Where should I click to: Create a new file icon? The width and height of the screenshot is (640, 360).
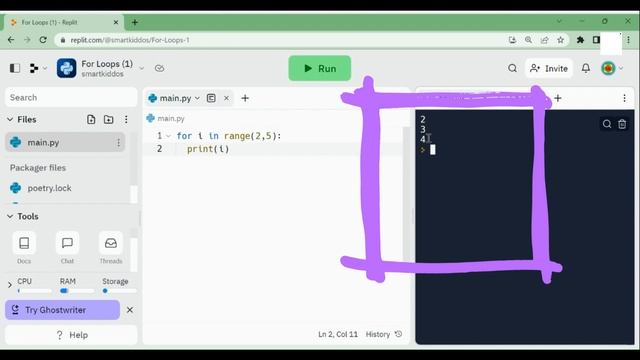point(91,119)
